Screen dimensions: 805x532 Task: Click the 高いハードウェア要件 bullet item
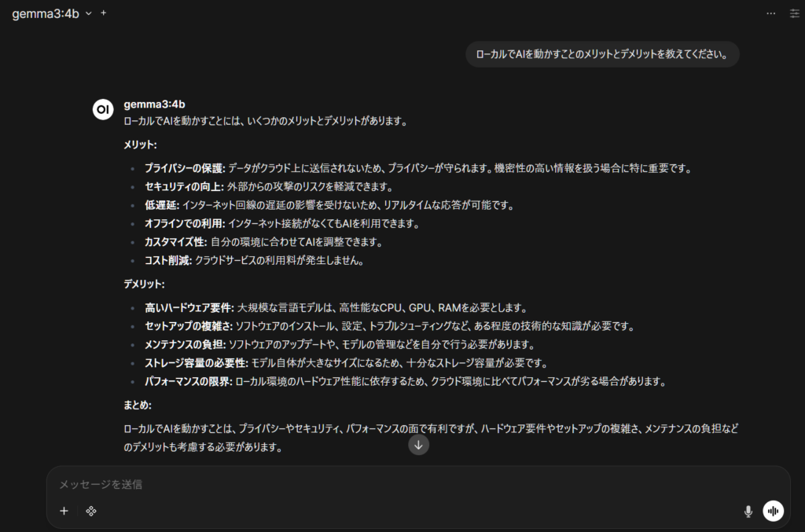pyautogui.click(x=189, y=307)
